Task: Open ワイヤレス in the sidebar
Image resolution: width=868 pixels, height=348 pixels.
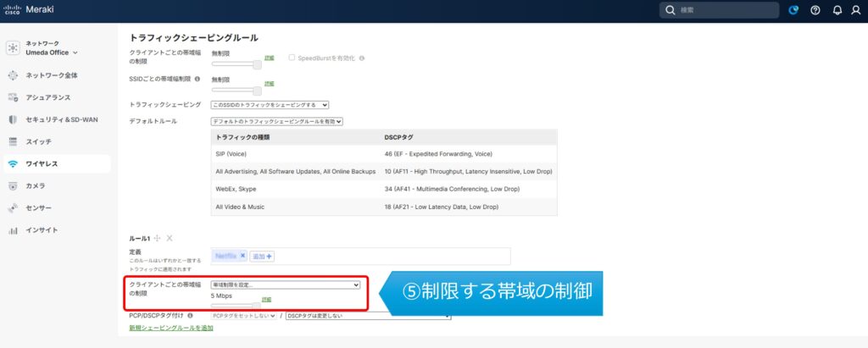Action: tap(42, 163)
